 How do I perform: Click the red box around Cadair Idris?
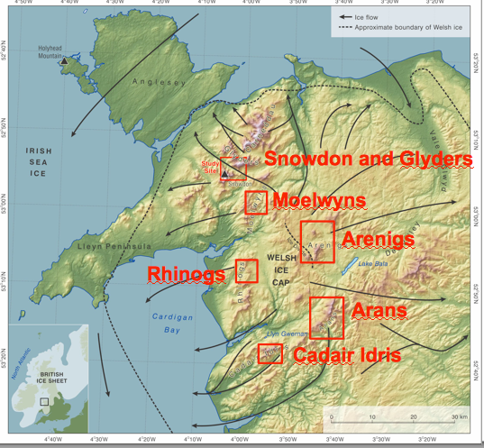pos(270,353)
